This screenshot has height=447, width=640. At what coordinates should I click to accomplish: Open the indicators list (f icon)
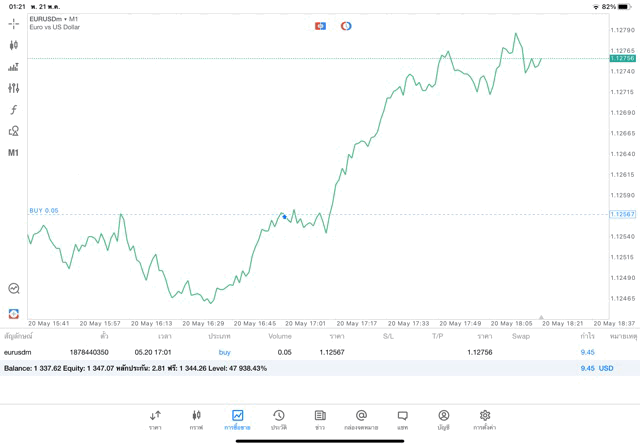pyautogui.click(x=14, y=110)
